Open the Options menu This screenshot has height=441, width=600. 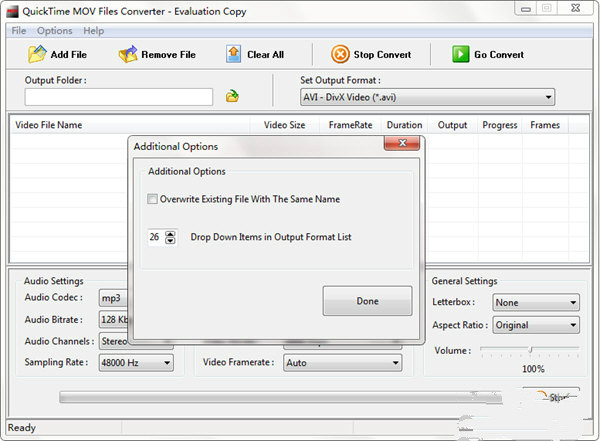pyautogui.click(x=55, y=31)
